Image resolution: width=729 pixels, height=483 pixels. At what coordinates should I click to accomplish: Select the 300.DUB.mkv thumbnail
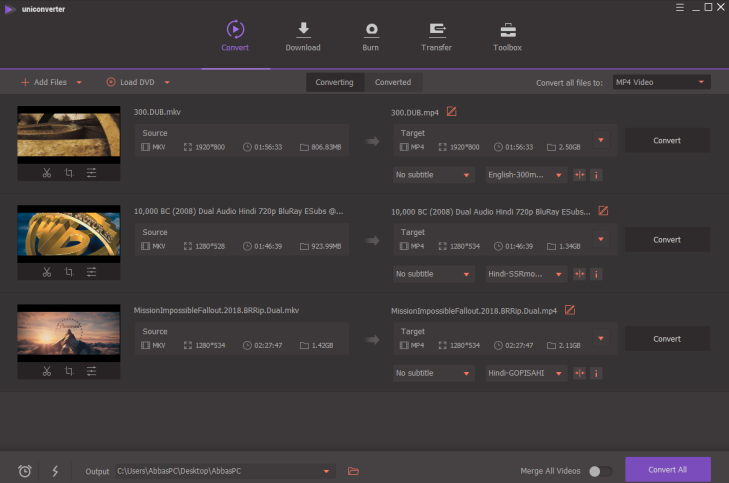coord(69,135)
